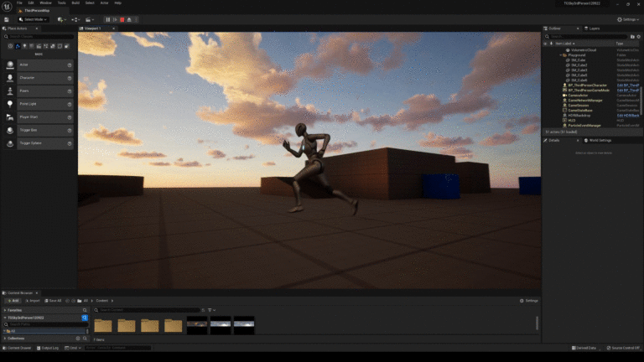Open the Help menu
The image size is (644, 362).
click(x=118, y=3)
